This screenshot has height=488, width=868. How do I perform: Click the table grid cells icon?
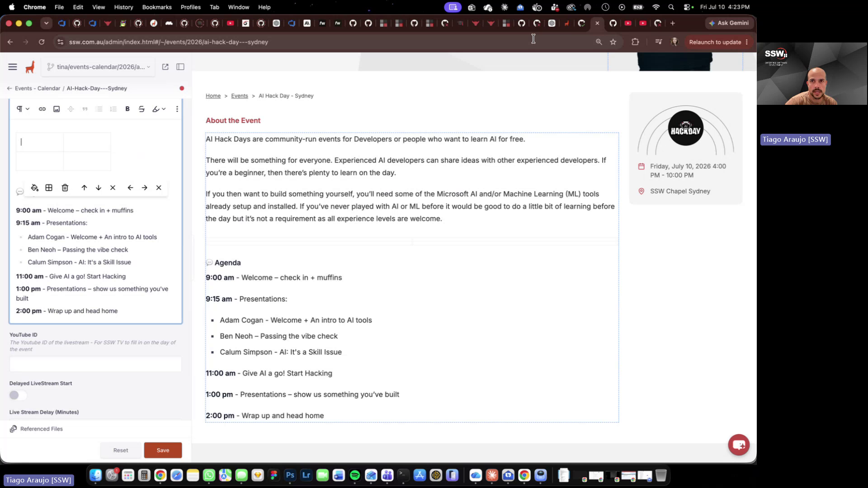click(x=49, y=188)
